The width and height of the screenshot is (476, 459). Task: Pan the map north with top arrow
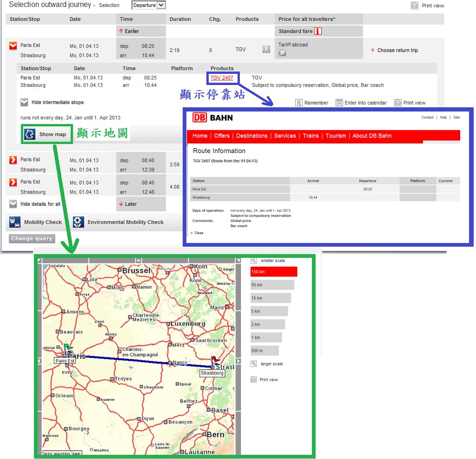point(139,260)
